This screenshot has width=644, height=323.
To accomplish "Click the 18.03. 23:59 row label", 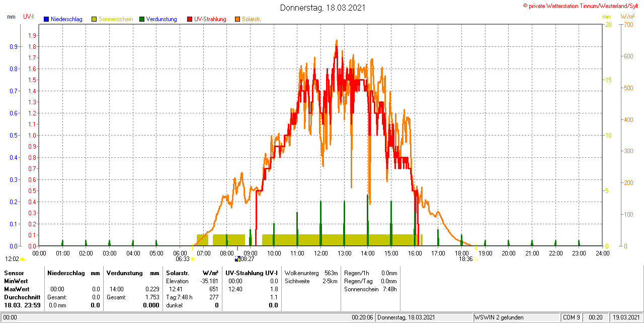I will (x=23, y=305).
